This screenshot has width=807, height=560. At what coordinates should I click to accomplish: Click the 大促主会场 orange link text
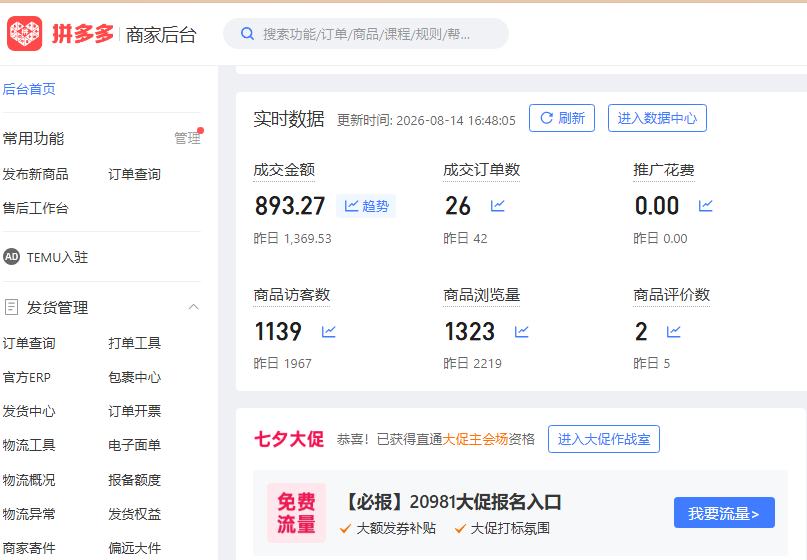[x=475, y=439]
